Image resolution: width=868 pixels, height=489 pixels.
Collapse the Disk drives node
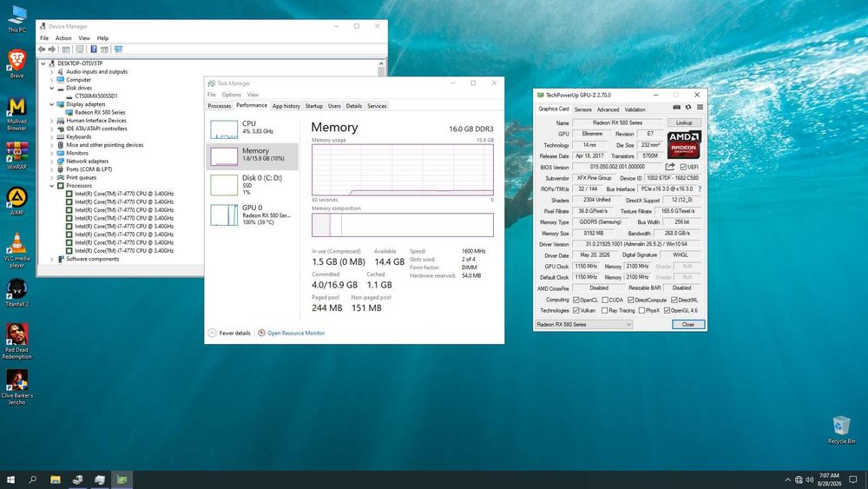(x=52, y=88)
